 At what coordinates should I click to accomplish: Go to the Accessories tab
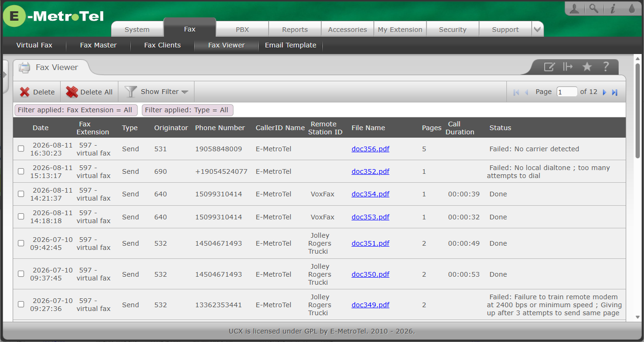coord(348,29)
